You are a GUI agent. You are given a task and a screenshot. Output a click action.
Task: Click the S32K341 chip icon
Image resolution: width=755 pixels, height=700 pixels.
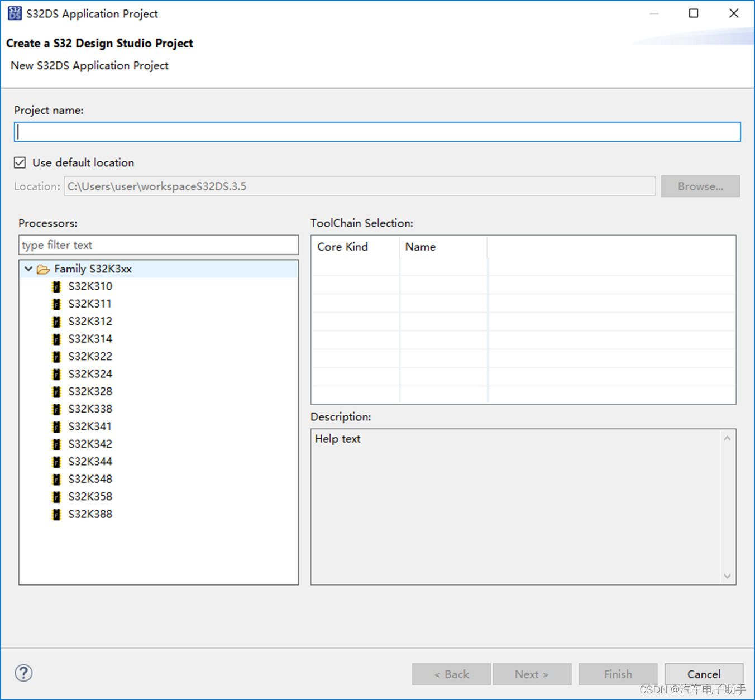[56, 427]
